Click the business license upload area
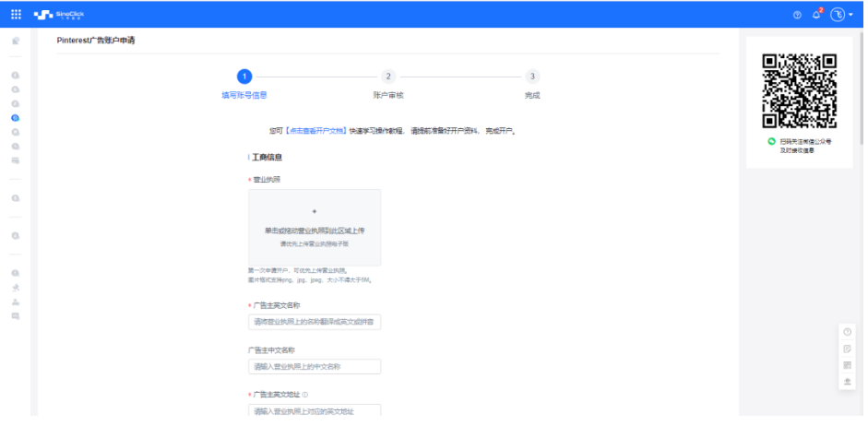This screenshot has width=868, height=426. pos(315,228)
